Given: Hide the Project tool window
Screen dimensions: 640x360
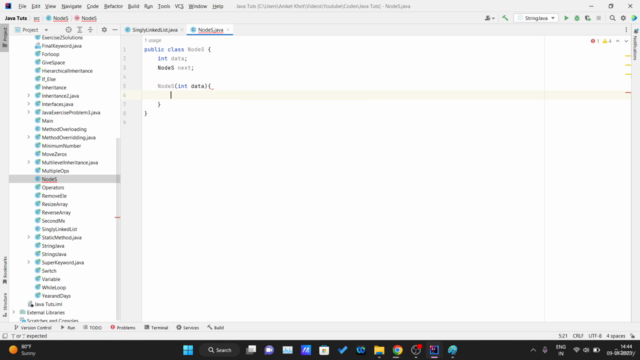Looking at the screenshot, I should [x=115, y=30].
